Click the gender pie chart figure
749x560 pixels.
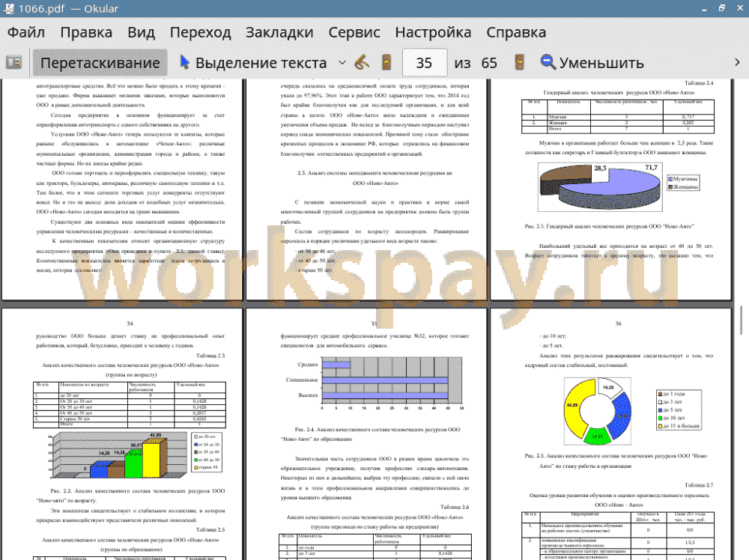[x=600, y=187]
